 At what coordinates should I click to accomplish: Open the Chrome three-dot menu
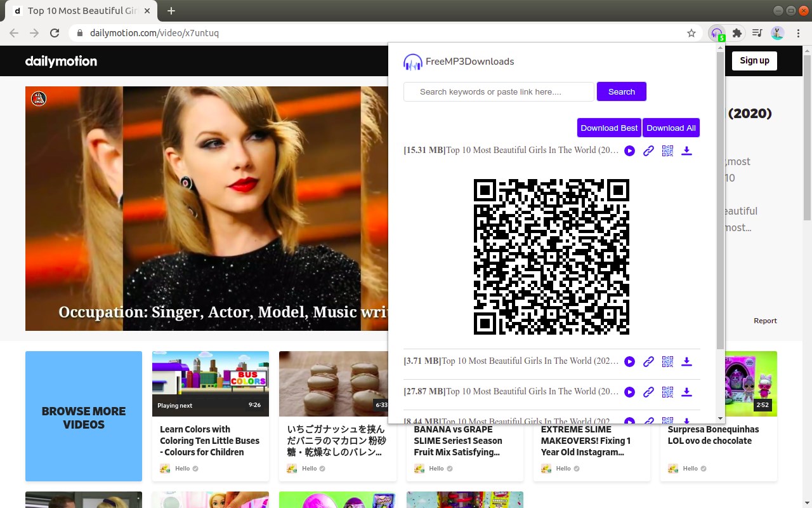point(797,33)
